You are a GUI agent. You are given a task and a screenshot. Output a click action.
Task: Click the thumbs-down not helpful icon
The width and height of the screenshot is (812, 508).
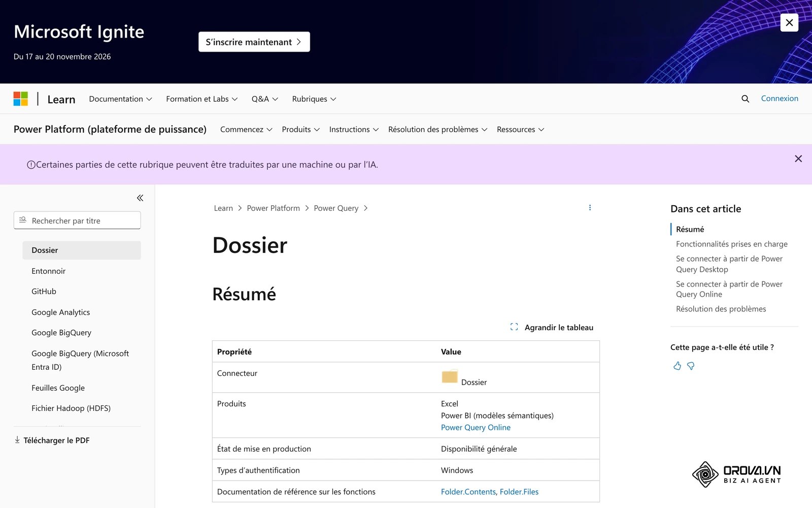coord(691,366)
